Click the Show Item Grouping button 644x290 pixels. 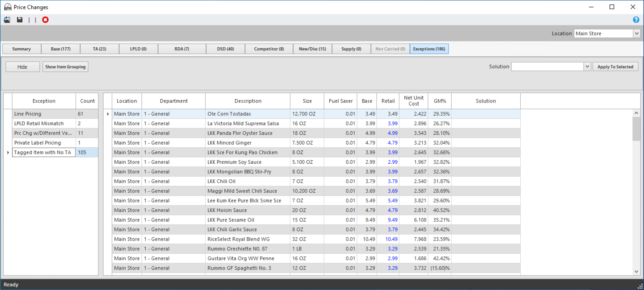(65, 67)
